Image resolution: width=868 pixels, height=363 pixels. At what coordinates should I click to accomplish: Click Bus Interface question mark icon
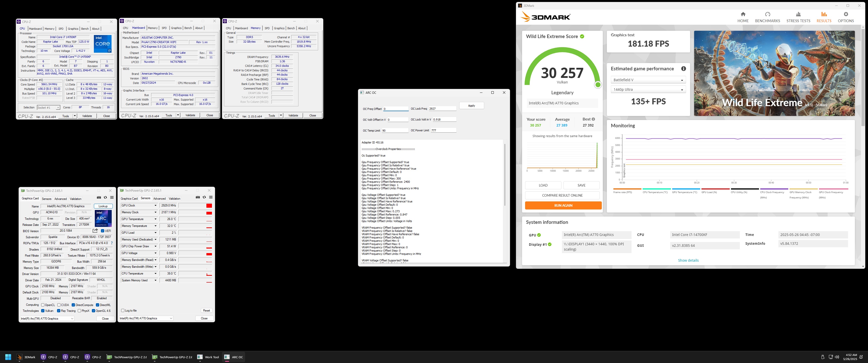pos(112,243)
